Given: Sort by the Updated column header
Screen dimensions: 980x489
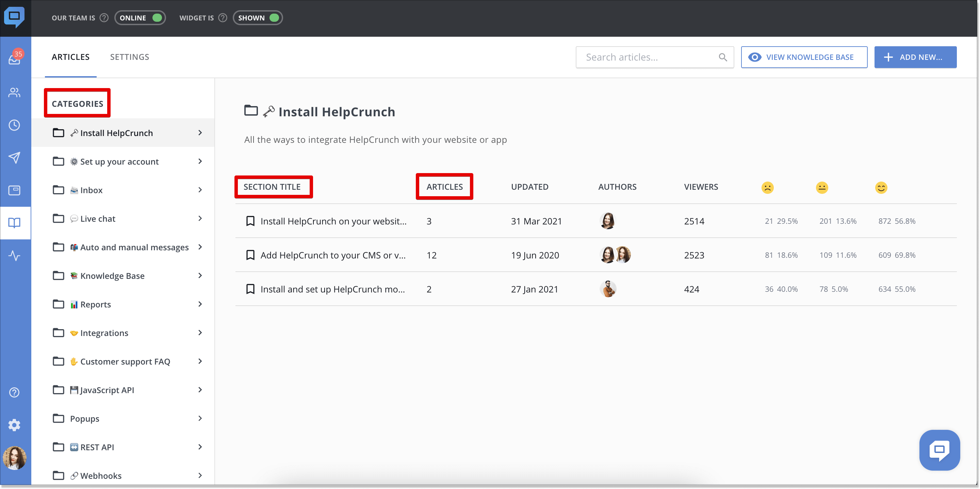Looking at the screenshot, I should (x=529, y=187).
